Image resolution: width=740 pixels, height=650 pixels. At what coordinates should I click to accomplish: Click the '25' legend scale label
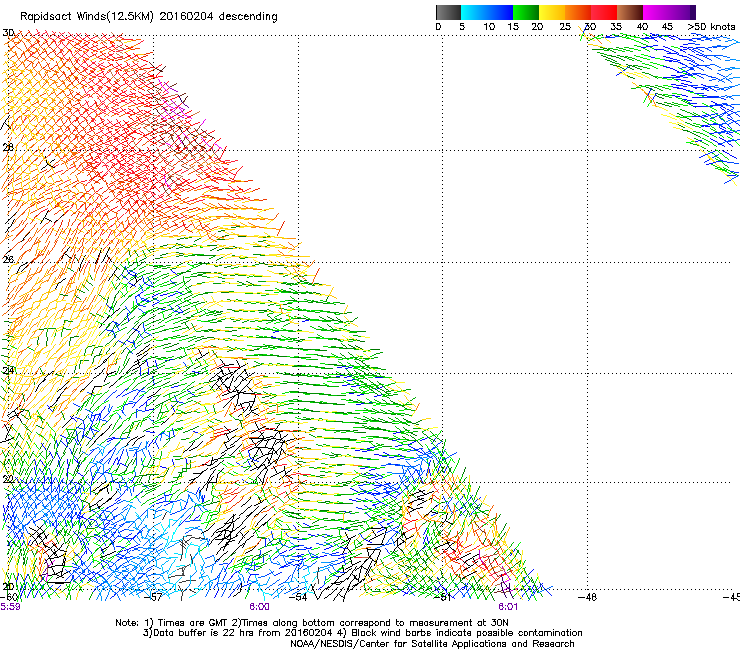[x=565, y=27]
